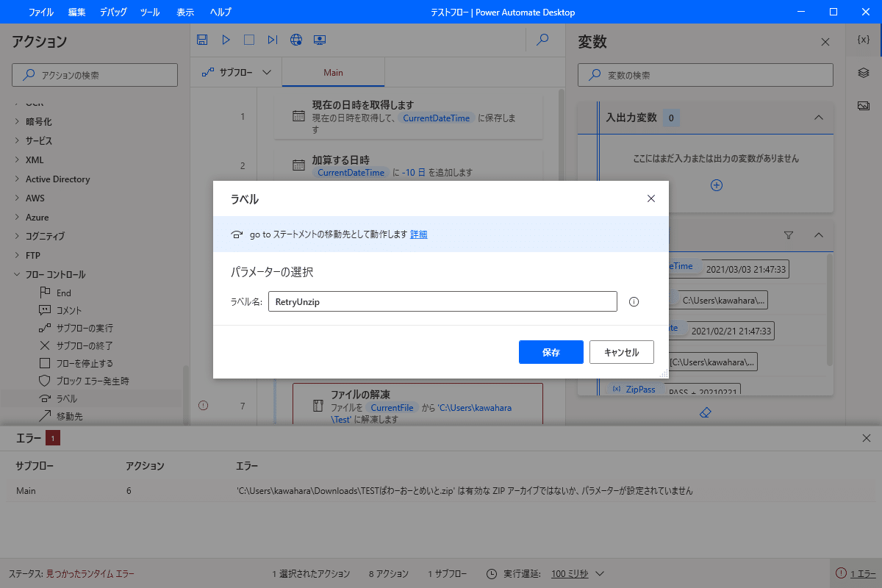Click 保存 to save the label
This screenshot has width=882, height=588.
[x=551, y=352]
